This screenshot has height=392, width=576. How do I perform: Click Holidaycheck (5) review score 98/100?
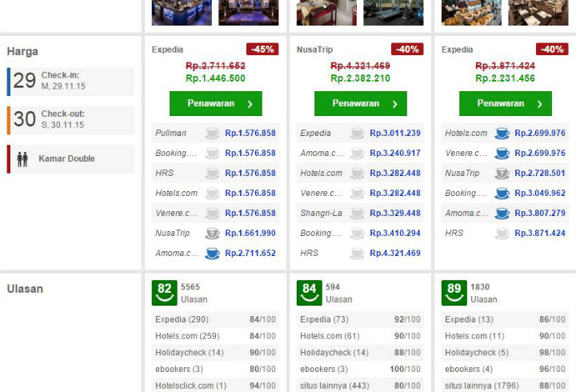click(x=552, y=353)
